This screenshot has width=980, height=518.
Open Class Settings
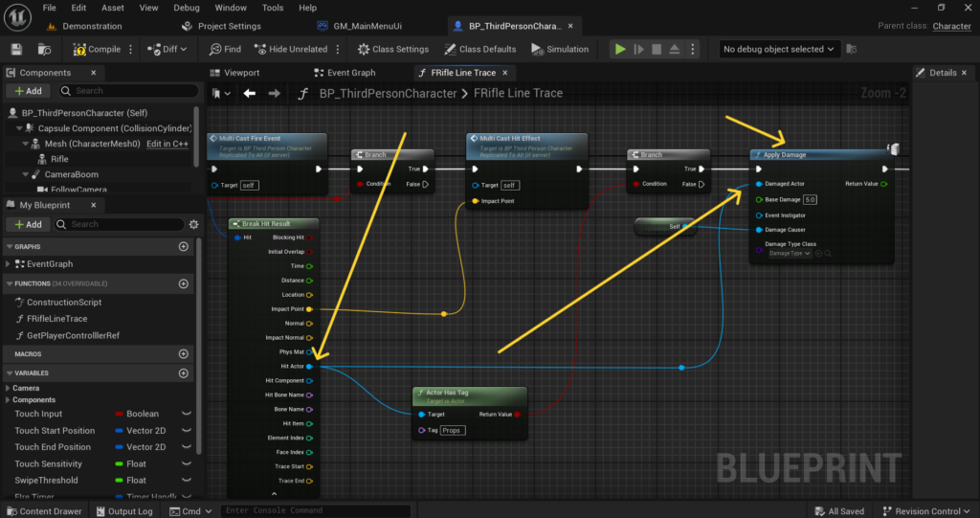pos(393,49)
